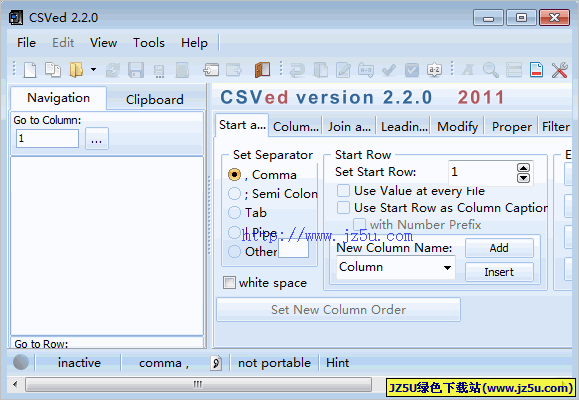Click the export window arrow icon

(234, 69)
